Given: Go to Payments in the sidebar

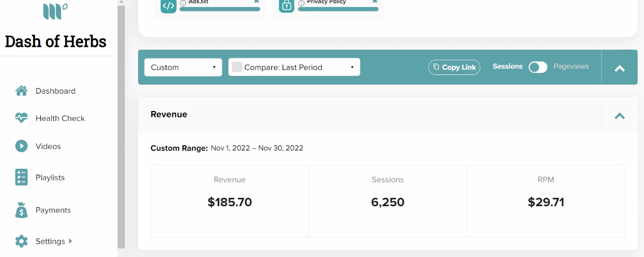Looking at the screenshot, I should pos(53,210).
